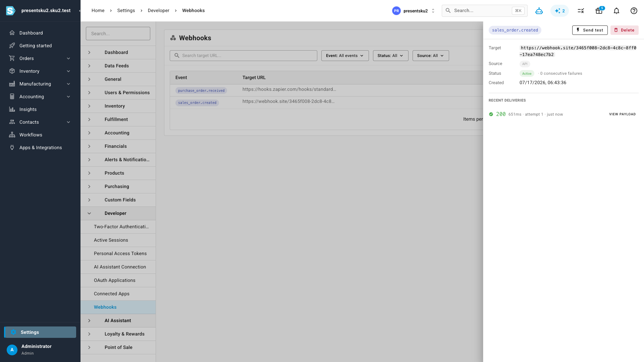The width and height of the screenshot is (644, 362).
Task: Collapse the Developer settings section
Action: tap(118, 213)
